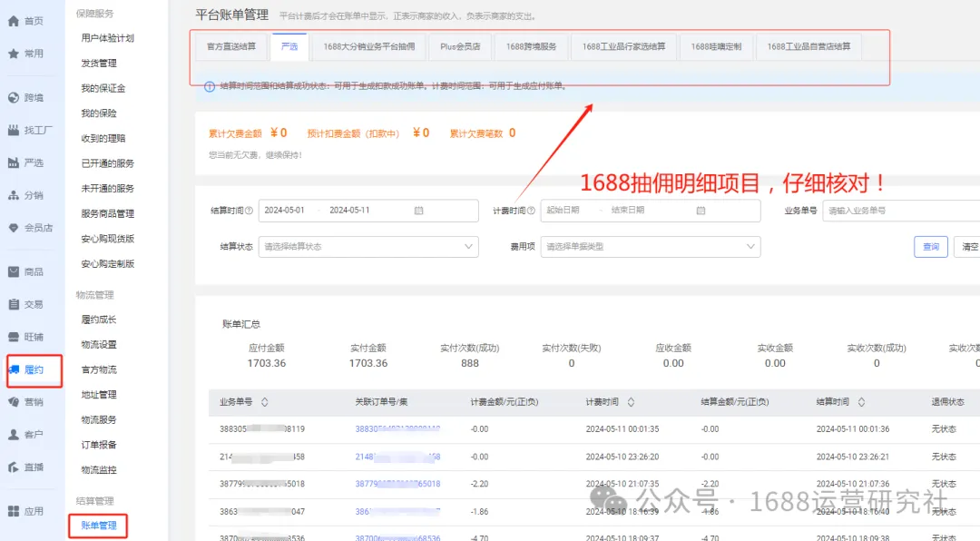The width and height of the screenshot is (980, 541).
Task: Switch to 1688哇噻定制 tab
Action: (716, 47)
